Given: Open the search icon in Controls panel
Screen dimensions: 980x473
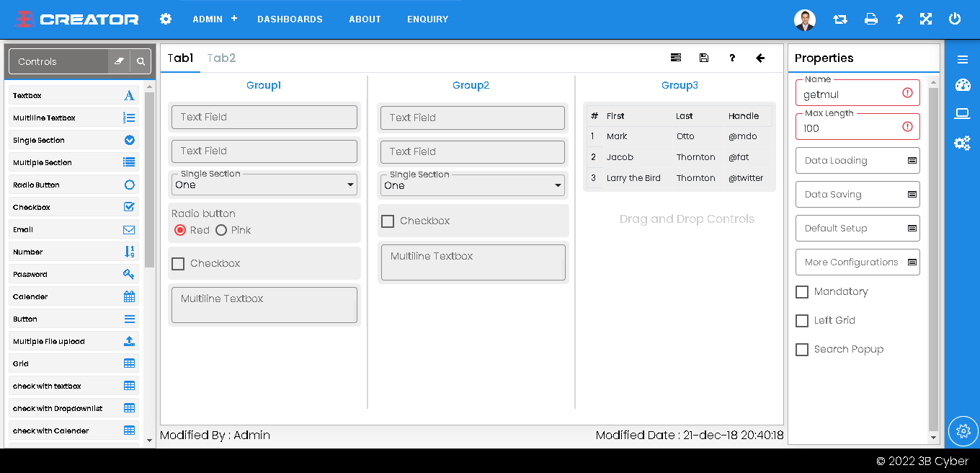Looking at the screenshot, I should [x=141, y=62].
